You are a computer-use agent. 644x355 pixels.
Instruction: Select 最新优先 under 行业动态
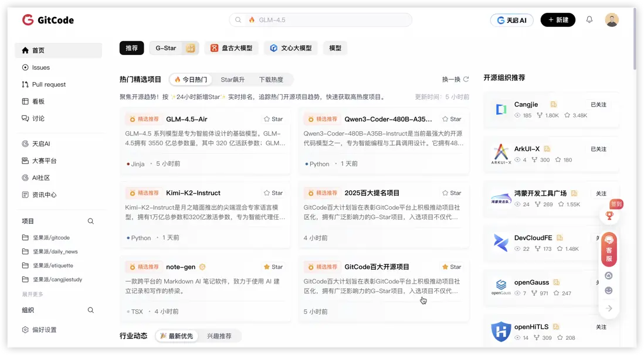click(x=177, y=336)
